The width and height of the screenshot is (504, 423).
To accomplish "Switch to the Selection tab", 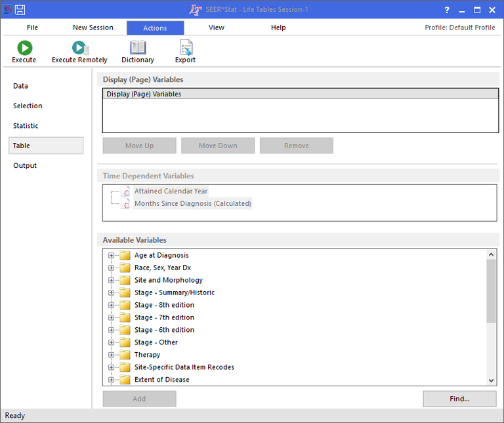I will pos(28,106).
